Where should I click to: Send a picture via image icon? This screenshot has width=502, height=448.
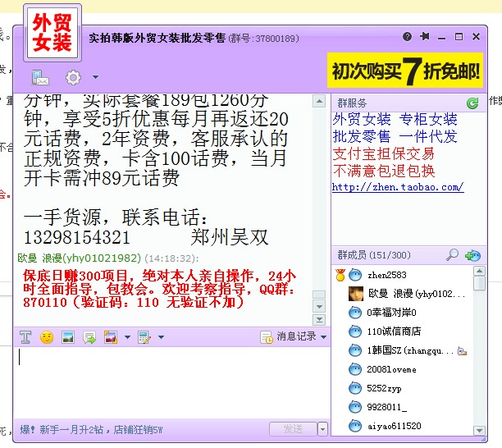pos(68,337)
